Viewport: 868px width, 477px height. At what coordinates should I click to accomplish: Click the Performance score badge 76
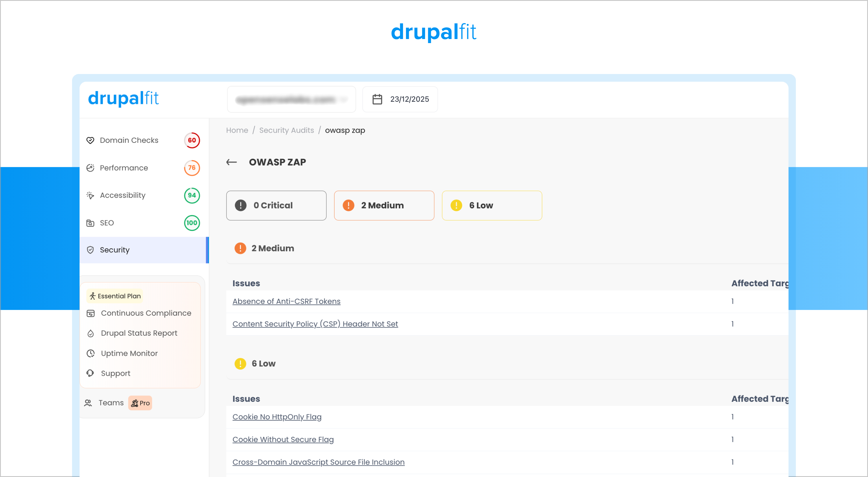pyautogui.click(x=192, y=168)
